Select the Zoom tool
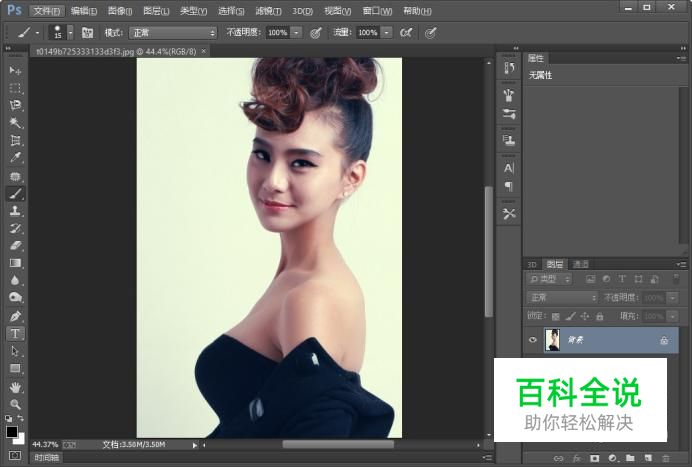Viewport: 692px width, 467px height. [x=15, y=404]
